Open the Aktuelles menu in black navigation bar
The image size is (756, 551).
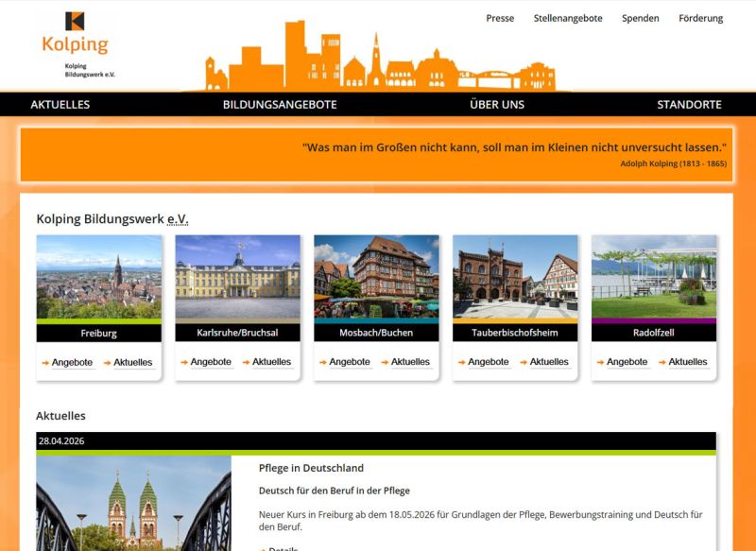point(60,105)
